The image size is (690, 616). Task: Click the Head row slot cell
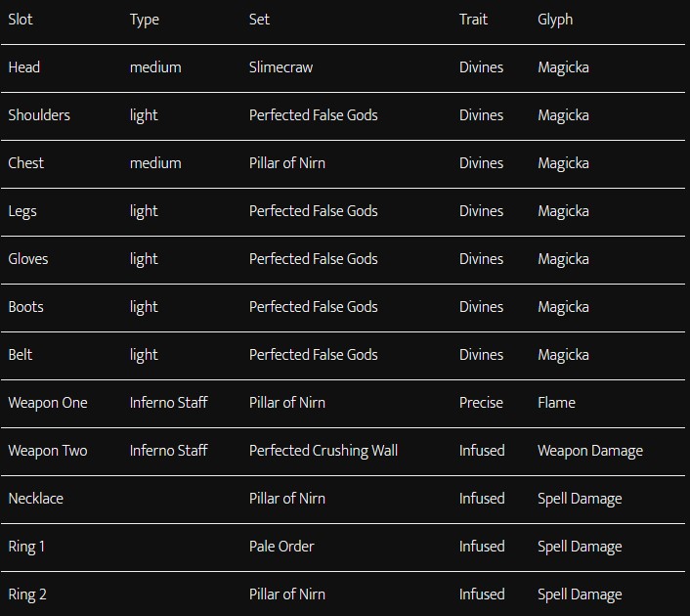[24, 67]
